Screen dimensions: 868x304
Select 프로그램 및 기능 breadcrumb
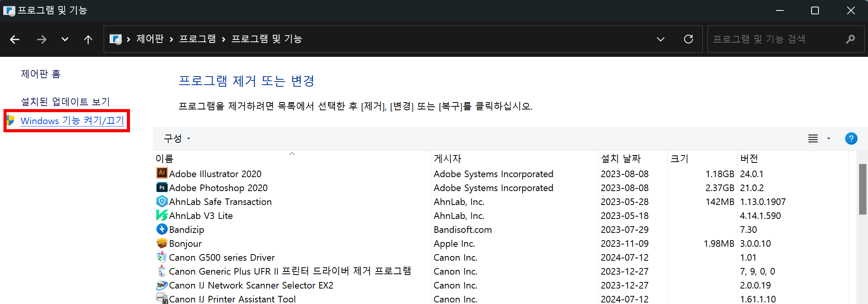(x=267, y=39)
